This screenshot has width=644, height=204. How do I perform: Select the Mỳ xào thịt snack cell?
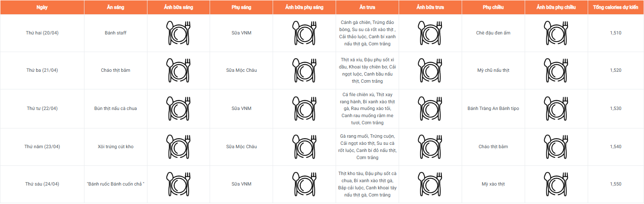point(493,184)
